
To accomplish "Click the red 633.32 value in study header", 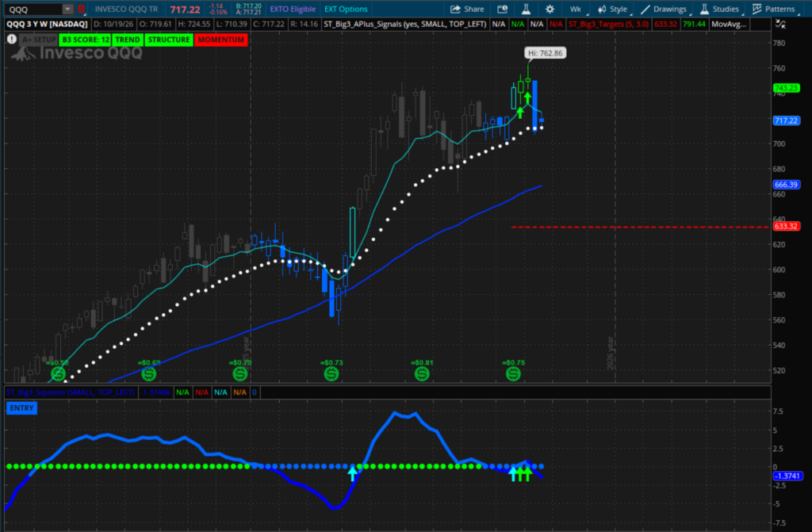I will coord(665,24).
